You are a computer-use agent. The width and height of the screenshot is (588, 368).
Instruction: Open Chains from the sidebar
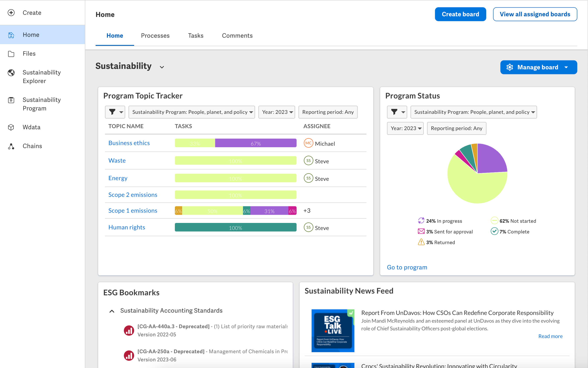click(x=42, y=146)
